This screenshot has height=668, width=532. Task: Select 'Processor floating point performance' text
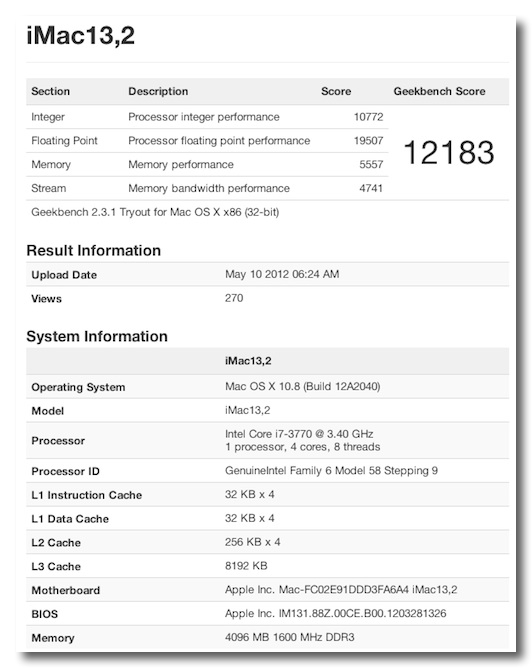219,141
